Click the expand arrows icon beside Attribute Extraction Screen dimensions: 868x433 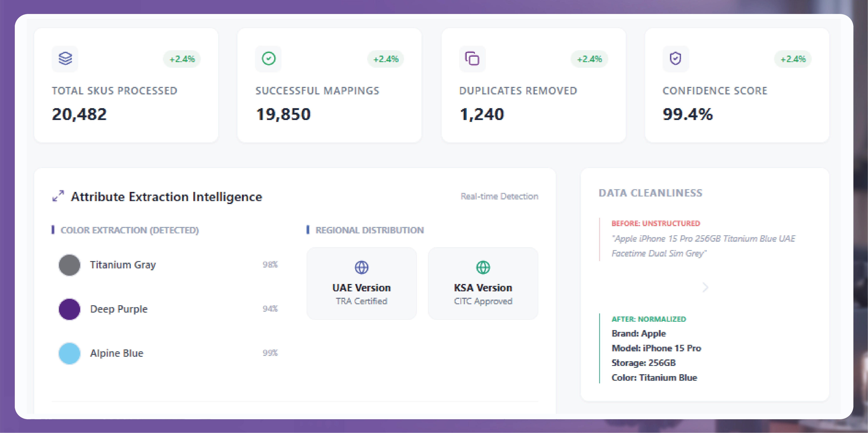[x=58, y=196]
